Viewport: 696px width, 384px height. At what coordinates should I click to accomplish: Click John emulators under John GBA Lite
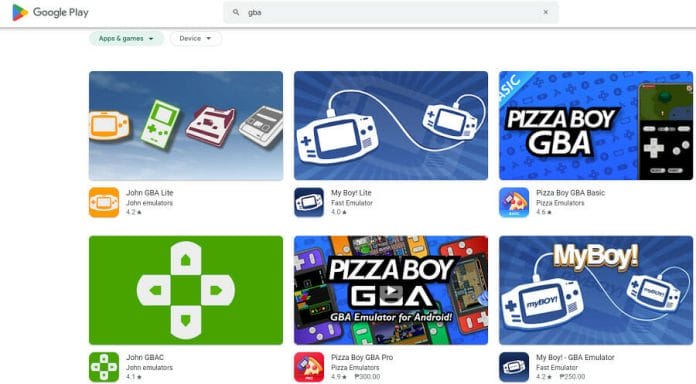pos(149,203)
